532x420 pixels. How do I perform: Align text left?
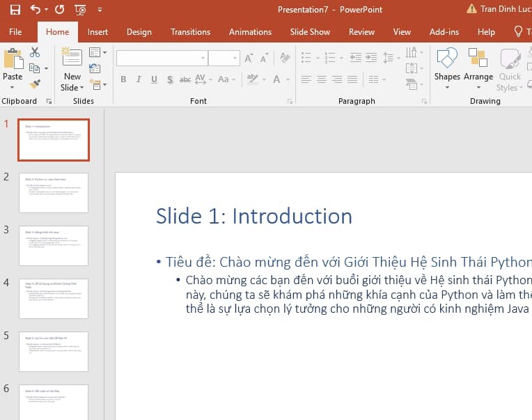tap(306, 79)
